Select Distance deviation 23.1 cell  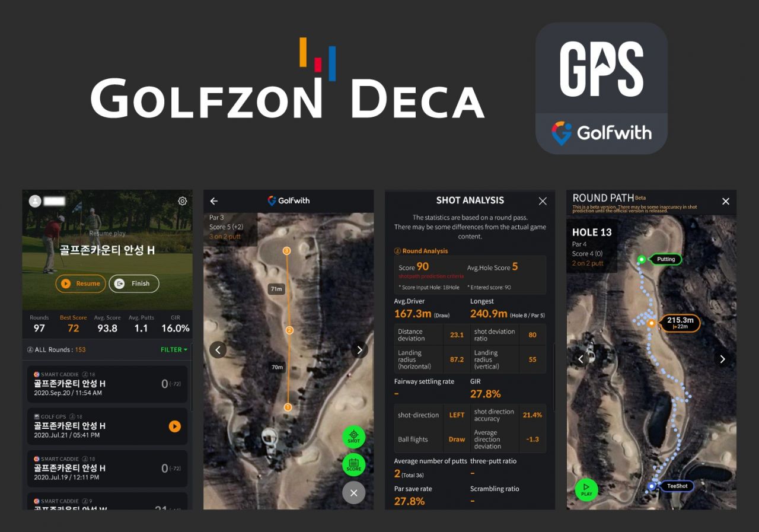(457, 335)
